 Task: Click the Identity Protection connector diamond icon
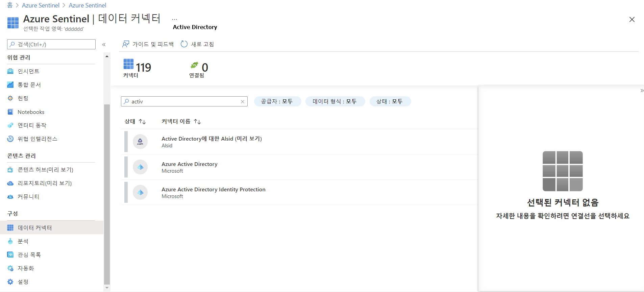point(140,193)
